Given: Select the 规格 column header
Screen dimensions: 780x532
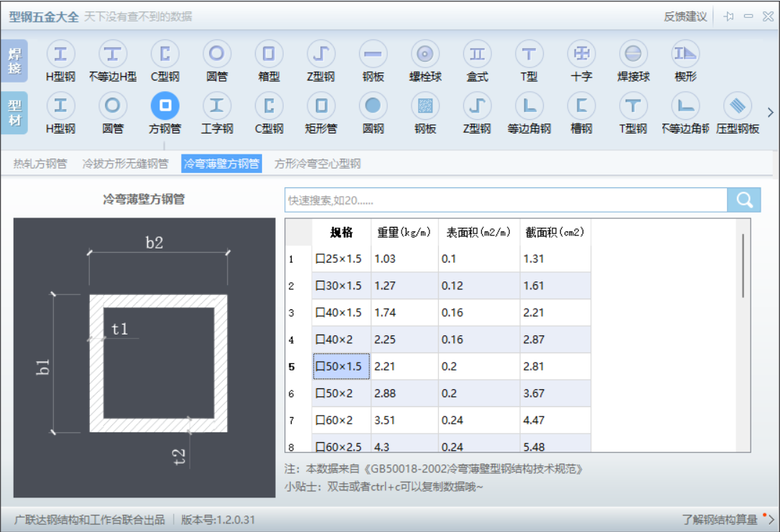Looking at the screenshot, I should coord(341,232).
